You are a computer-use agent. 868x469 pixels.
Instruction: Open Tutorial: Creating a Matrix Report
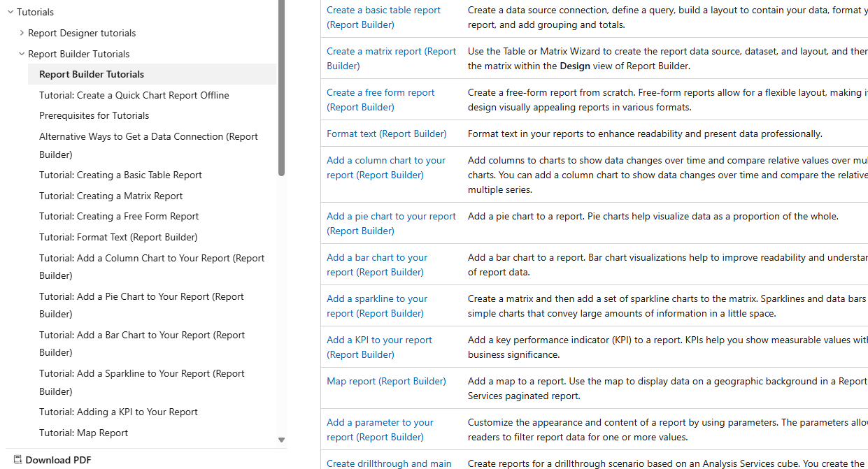[x=111, y=196]
